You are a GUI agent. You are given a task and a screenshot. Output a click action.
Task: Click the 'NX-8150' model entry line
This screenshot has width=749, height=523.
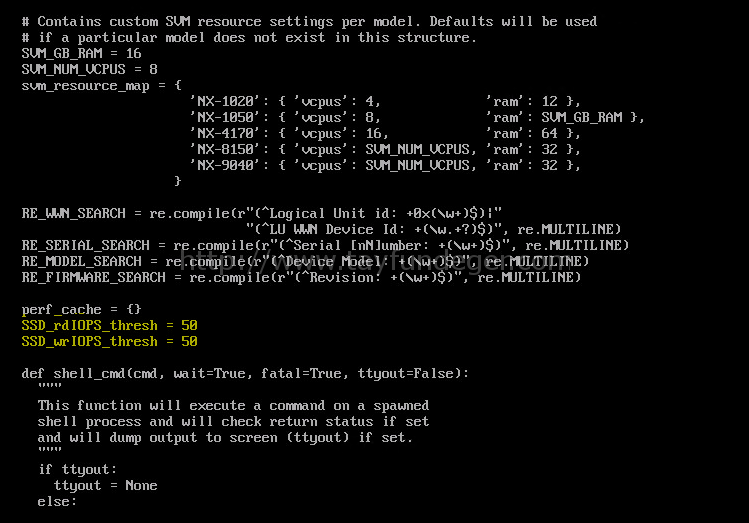(x=385, y=149)
